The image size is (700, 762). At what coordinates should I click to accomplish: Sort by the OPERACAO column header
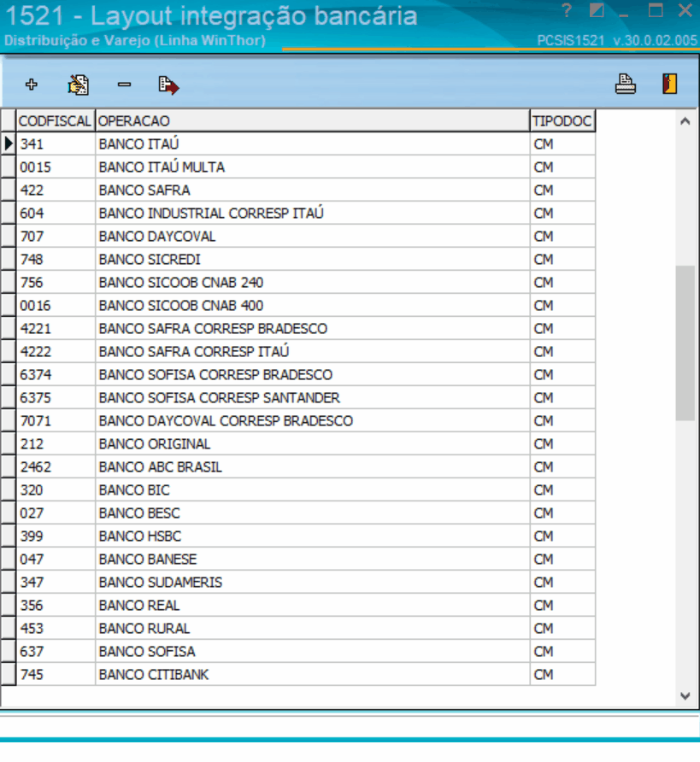click(313, 120)
